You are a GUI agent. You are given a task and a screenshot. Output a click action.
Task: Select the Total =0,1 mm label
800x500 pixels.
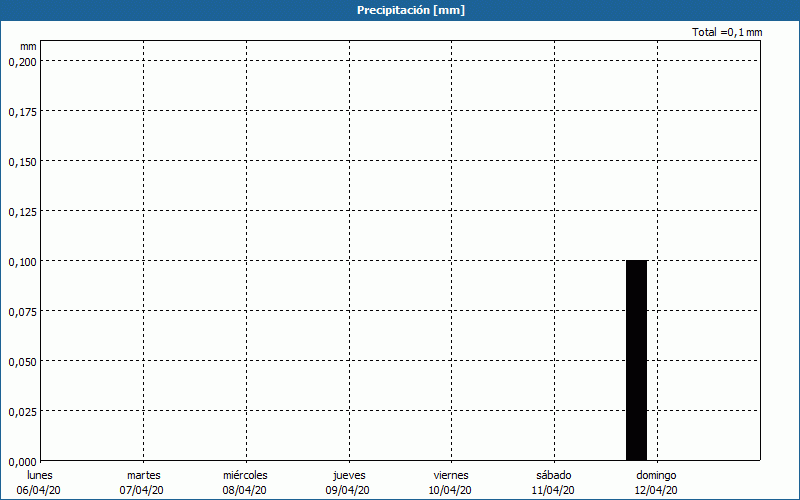pyautogui.click(x=727, y=32)
